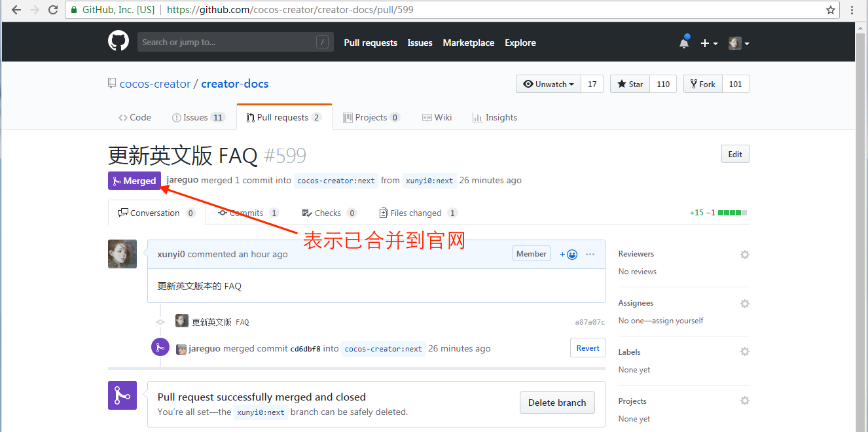Edit the pull request title
Viewport: 868px width, 432px height.
pos(735,154)
